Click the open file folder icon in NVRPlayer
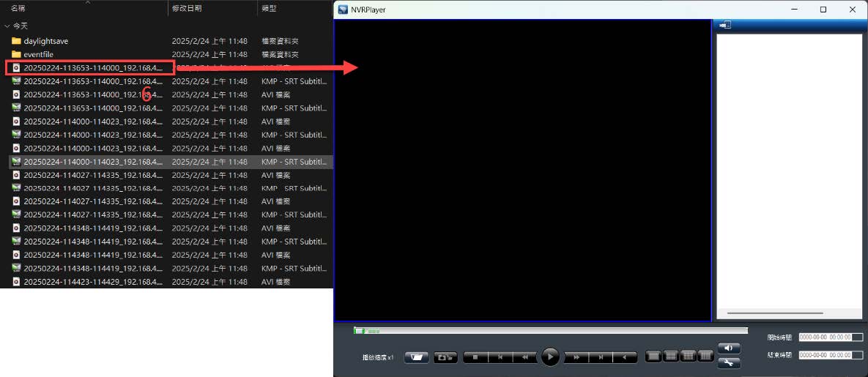Screen dimensions: 868x377 tap(416, 357)
